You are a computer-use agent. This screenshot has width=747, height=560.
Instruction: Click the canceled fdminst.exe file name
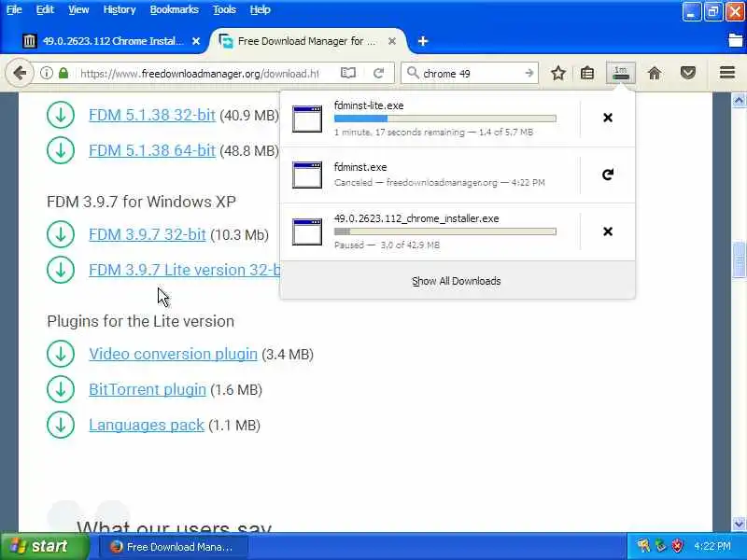(360, 167)
